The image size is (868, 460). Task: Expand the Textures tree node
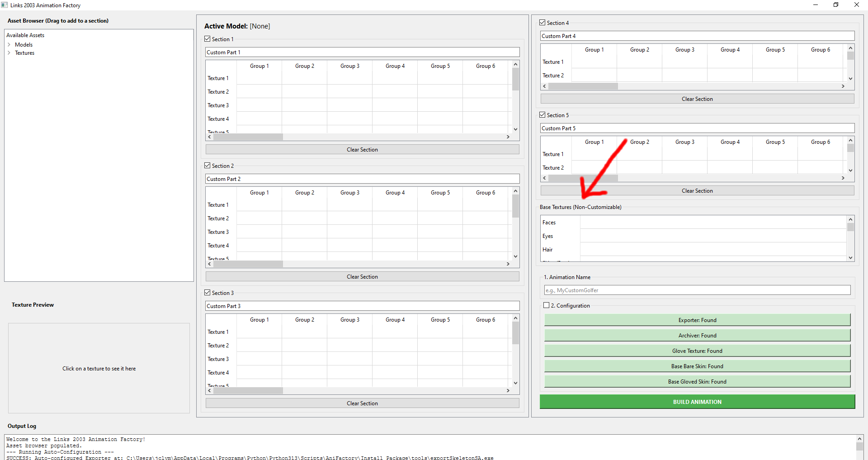[x=9, y=53]
